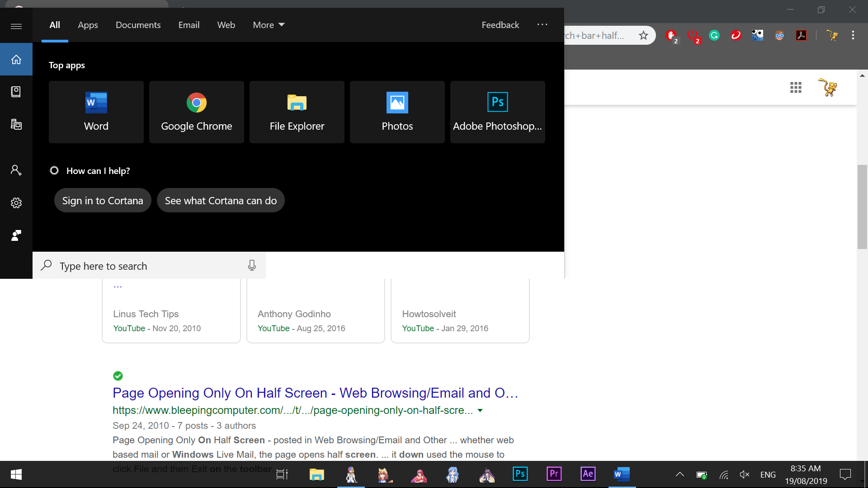Launch Adobe Photoshop from Top apps
Viewport: 868px width, 488px height.
click(x=498, y=112)
